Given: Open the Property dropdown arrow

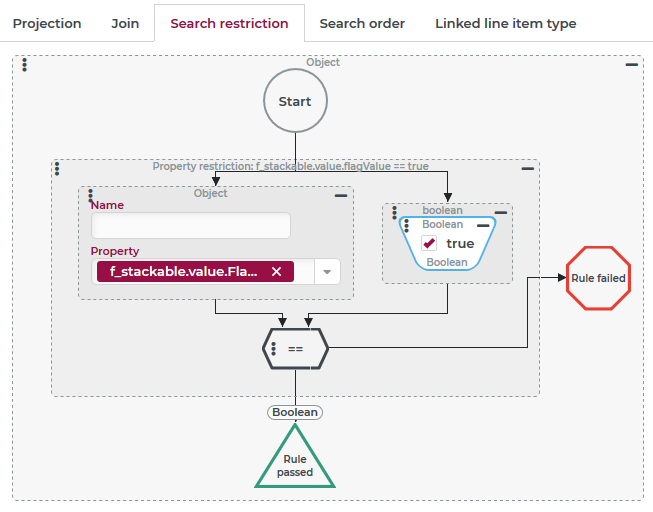Looking at the screenshot, I should click(327, 272).
